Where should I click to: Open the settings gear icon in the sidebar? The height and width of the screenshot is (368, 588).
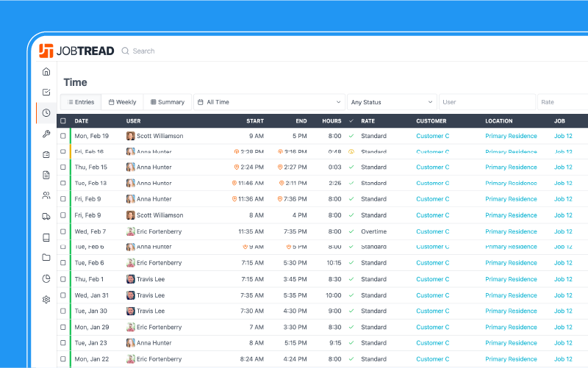pos(46,299)
